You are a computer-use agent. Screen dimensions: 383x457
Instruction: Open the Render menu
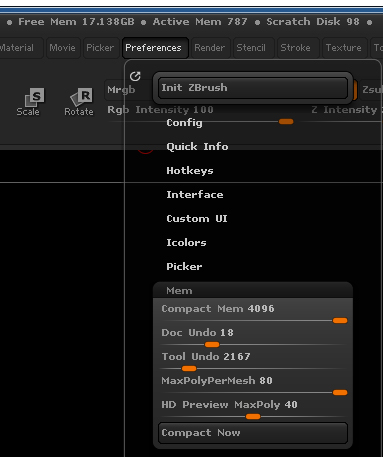210,48
